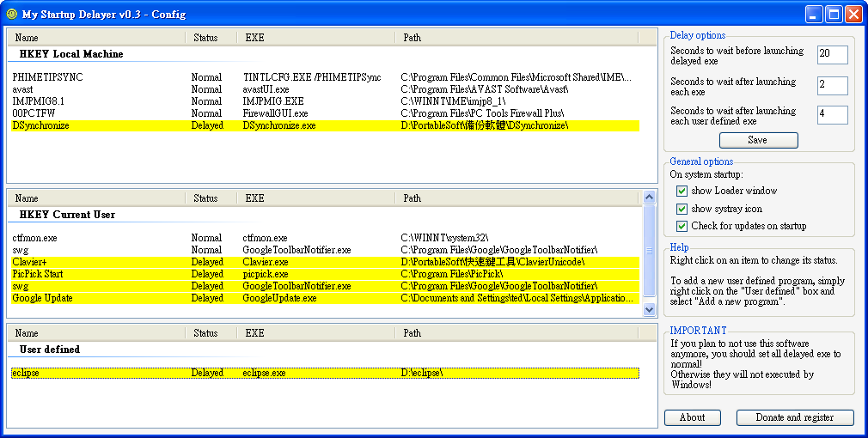Maximize the My Startup Delayer window
868x438 pixels.
pyautogui.click(x=834, y=14)
